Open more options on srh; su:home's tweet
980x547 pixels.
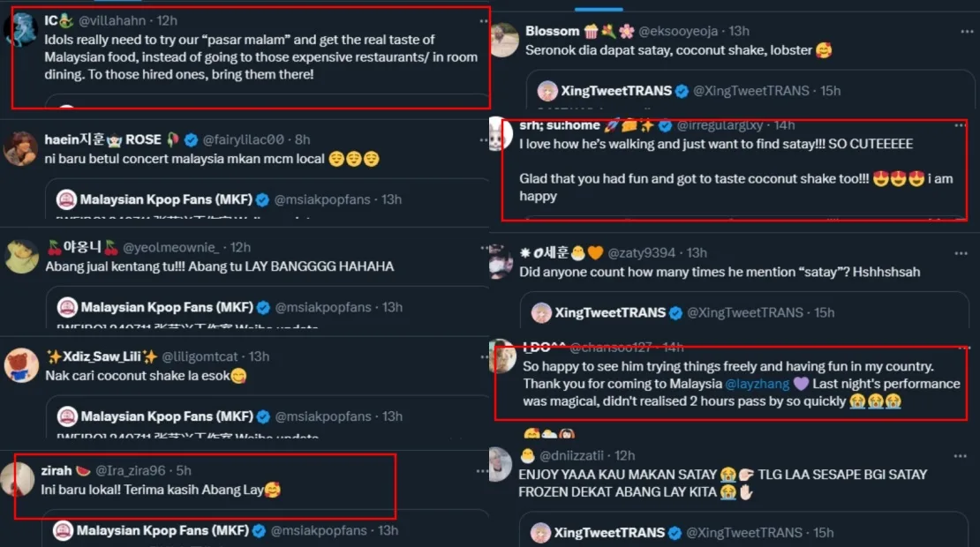click(x=961, y=125)
